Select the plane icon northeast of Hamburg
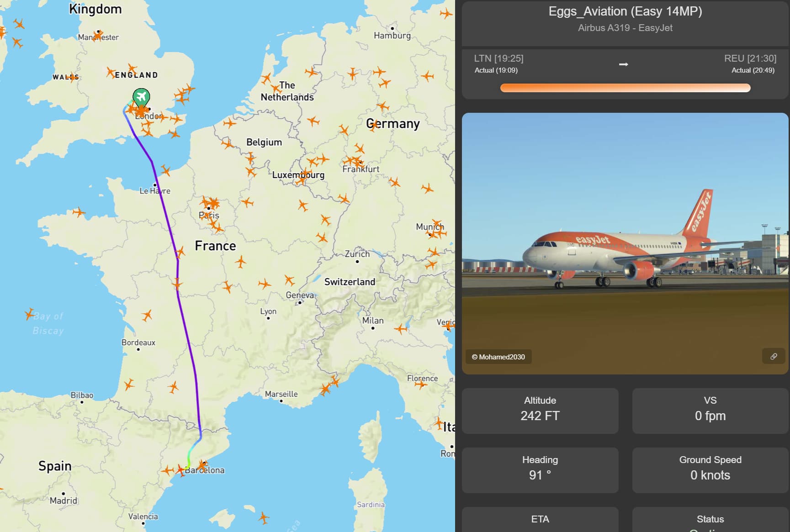The height and width of the screenshot is (532, 790). pyautogui.click(x=446, y=13)
